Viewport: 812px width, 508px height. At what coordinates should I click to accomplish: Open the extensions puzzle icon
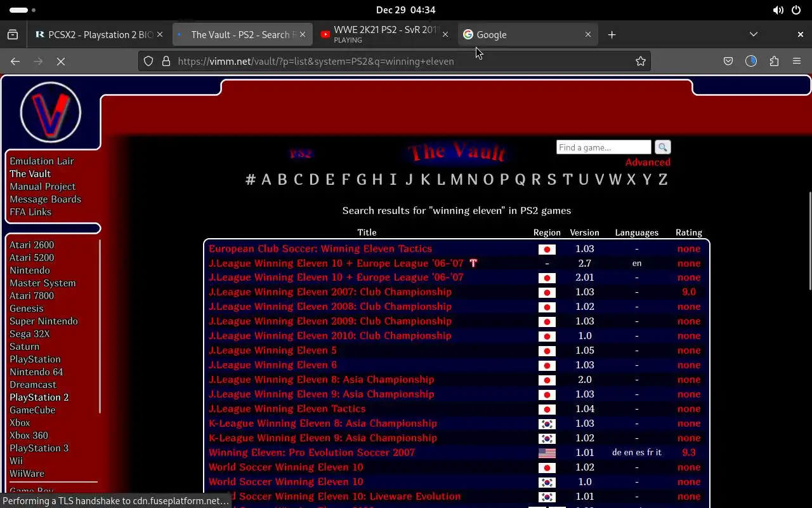point(774,61)
